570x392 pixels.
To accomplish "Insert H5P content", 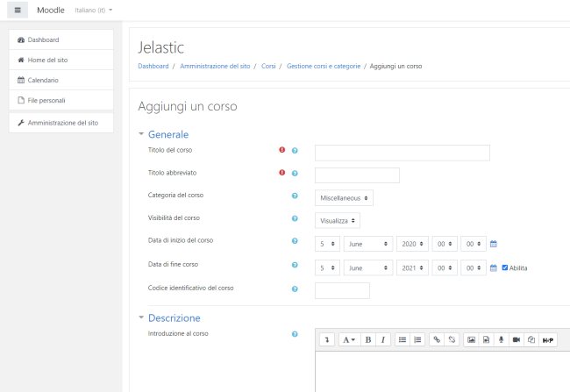I will pos(548,339).
